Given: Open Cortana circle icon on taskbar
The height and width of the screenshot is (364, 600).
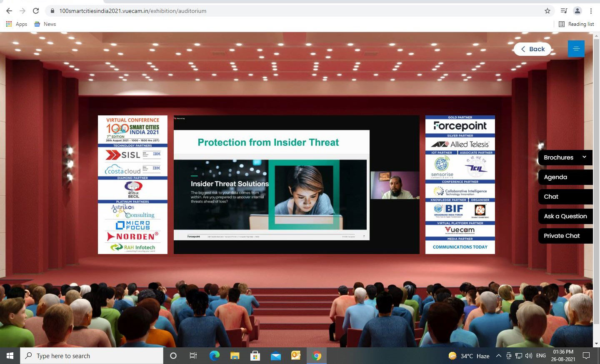Looking at the screenshot, I should point(173,356).
